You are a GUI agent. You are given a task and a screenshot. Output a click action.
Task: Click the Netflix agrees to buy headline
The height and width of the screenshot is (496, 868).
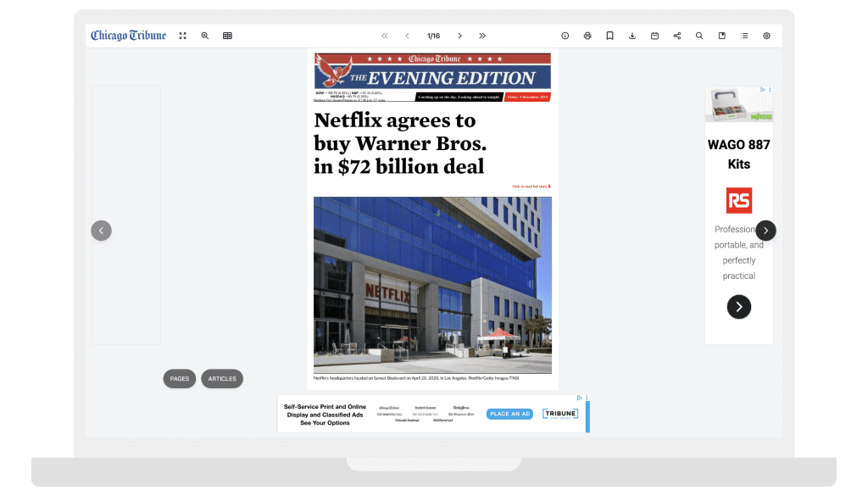400,143
